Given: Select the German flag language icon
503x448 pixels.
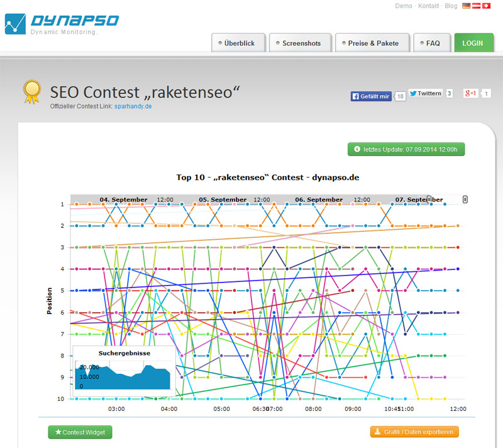Looking at the screenshot, I should [465, 6].
